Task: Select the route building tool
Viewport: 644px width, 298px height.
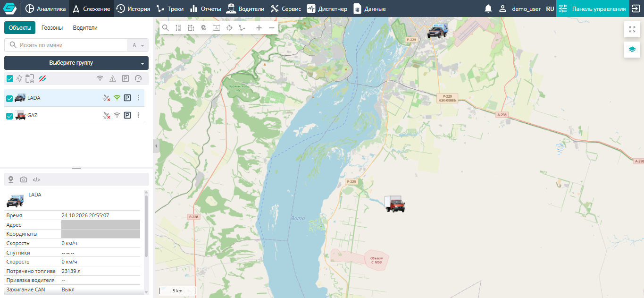Action: click(x=242, y=28)
